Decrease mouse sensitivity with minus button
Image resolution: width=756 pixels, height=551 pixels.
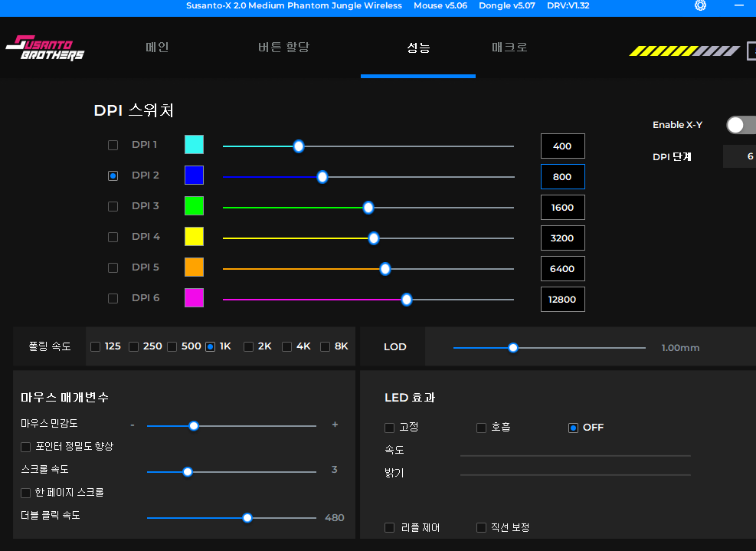pyautogui.click(x=132, y=425)
